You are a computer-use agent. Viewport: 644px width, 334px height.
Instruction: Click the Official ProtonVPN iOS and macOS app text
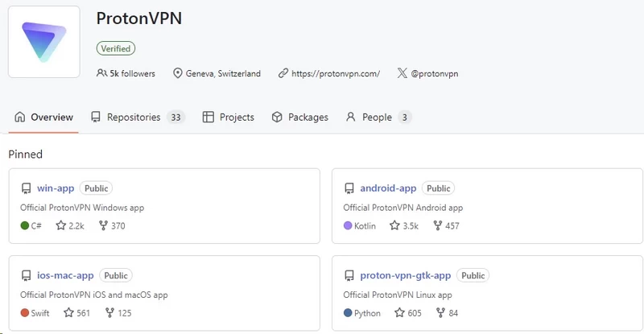(x=94, y=295)
